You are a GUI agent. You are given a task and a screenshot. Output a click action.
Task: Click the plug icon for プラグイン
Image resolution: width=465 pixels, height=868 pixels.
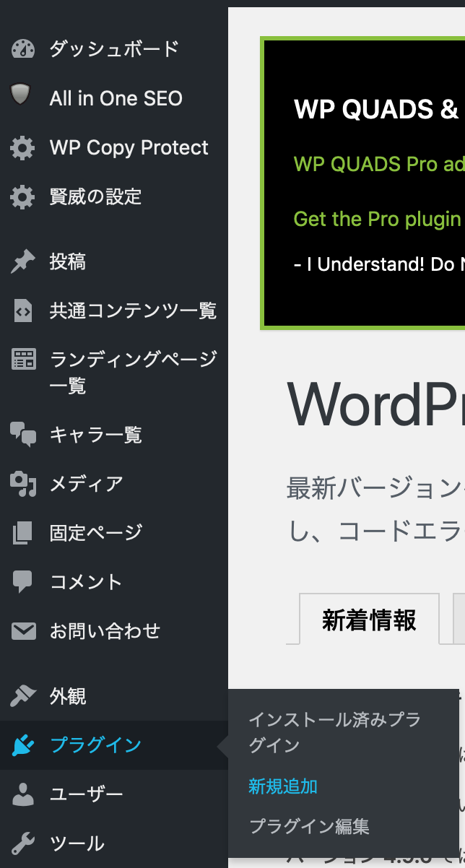(23, 745)
